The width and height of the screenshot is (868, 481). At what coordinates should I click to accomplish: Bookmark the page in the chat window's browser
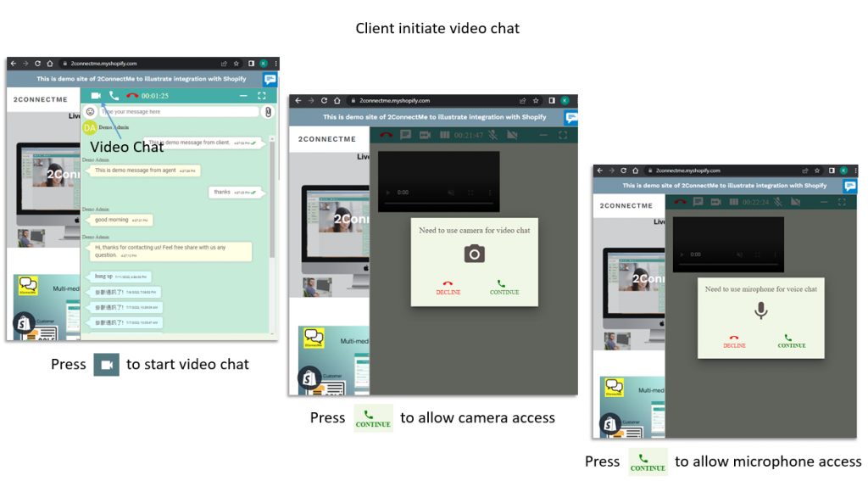236,63
